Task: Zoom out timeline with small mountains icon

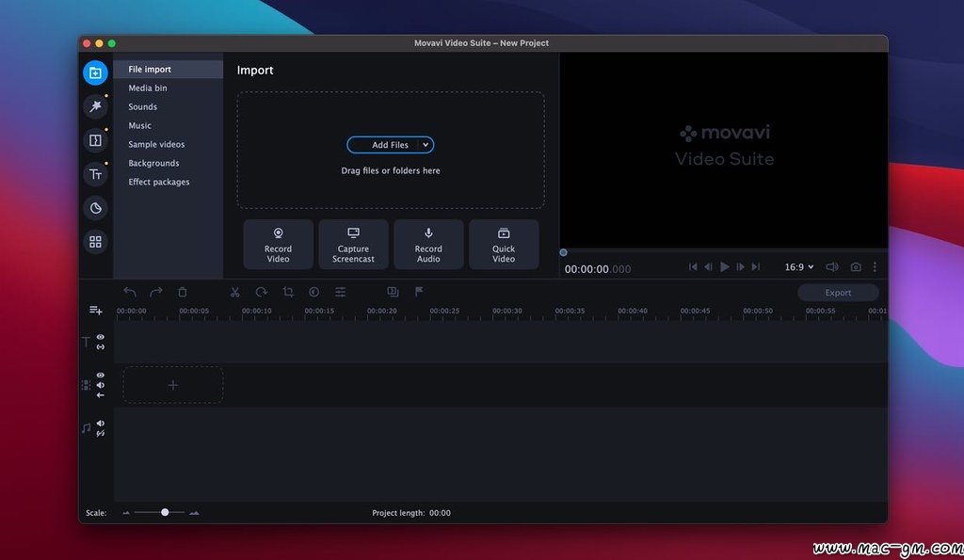Action: pyautogui.click(x=126, y=513)
